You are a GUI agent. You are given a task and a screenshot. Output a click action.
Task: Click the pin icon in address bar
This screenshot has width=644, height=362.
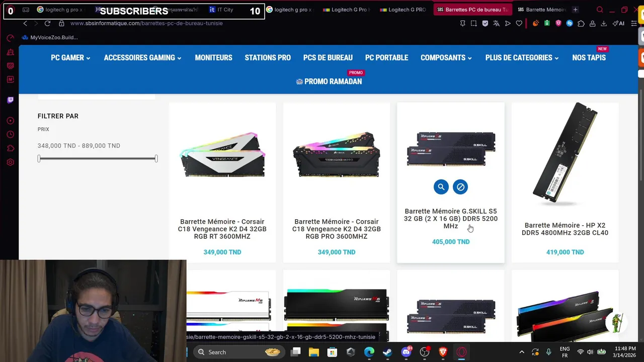pyautogui.click(x=463, y=23)
